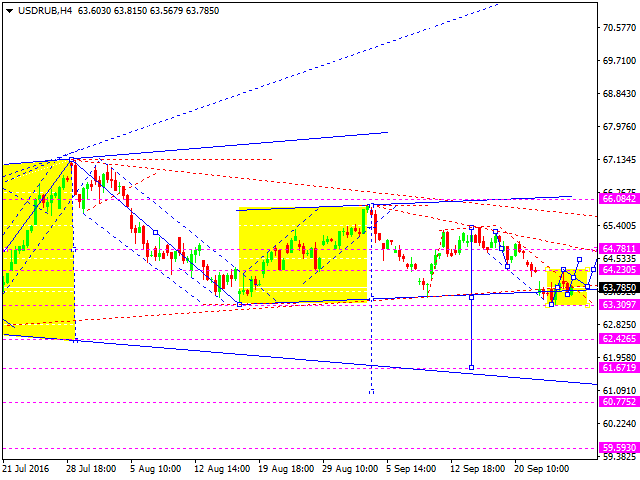Select the 59.5930 magenta price label
The width and height of the screenshot is (640, 480).
coord(619,447)
